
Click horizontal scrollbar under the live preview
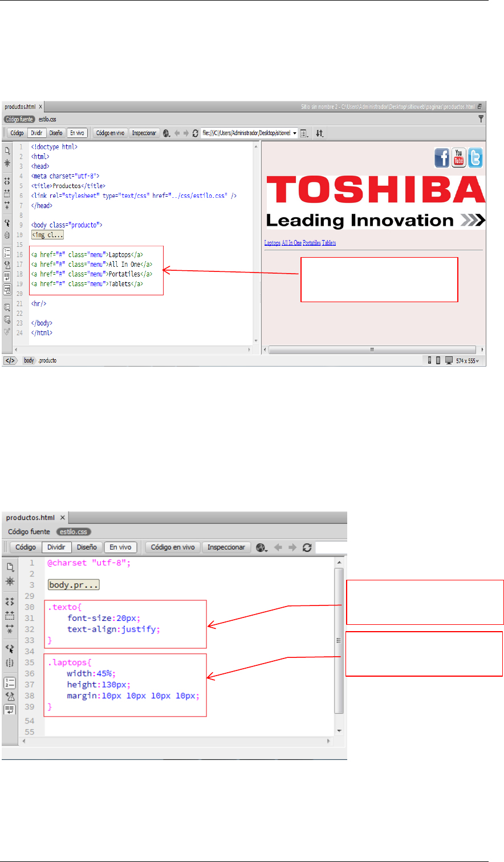coord(372,349)
